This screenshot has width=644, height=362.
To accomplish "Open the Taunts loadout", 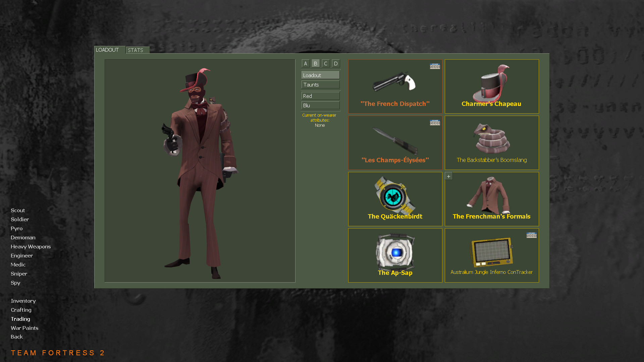I will click(x=320, y=84).
